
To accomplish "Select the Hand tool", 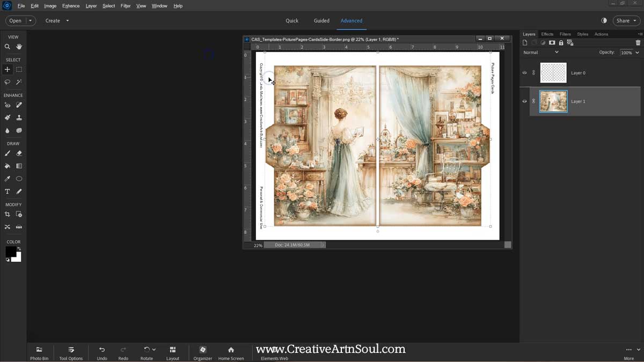I will (x=19, y=47).
